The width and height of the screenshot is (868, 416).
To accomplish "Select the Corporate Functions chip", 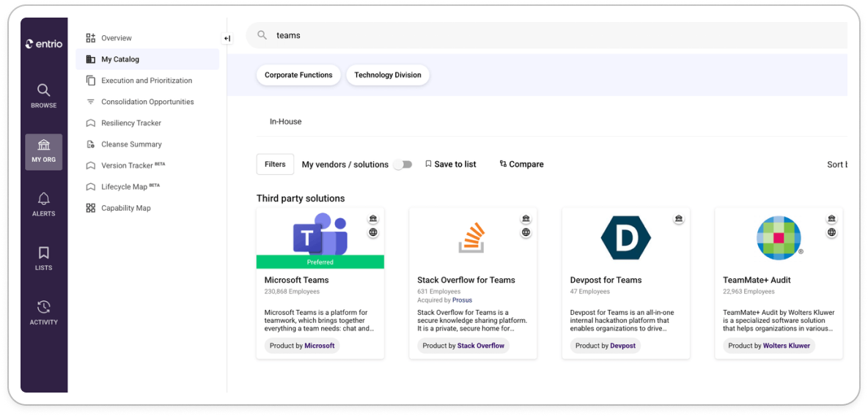I will [x=298, y=75].
